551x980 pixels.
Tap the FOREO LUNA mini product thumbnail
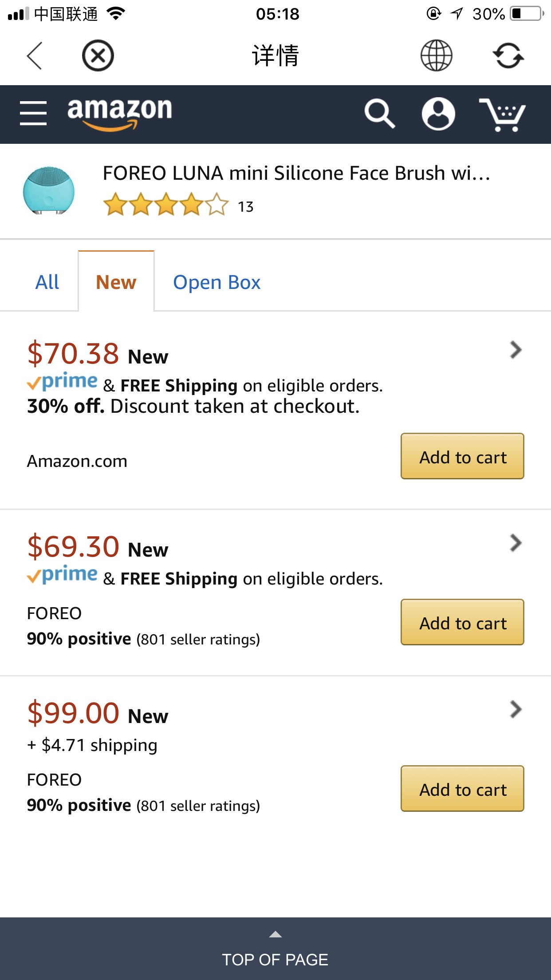pos(49,191)
